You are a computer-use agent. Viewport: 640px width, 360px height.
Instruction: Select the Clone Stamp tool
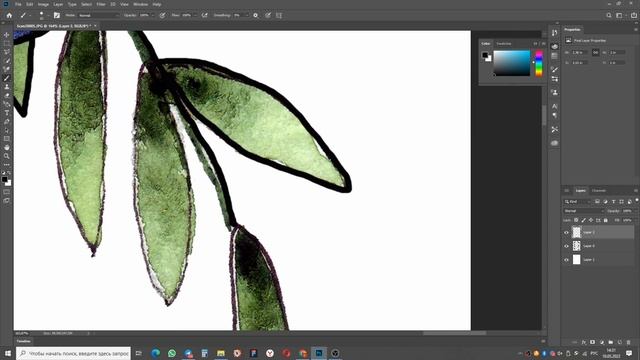7,87
